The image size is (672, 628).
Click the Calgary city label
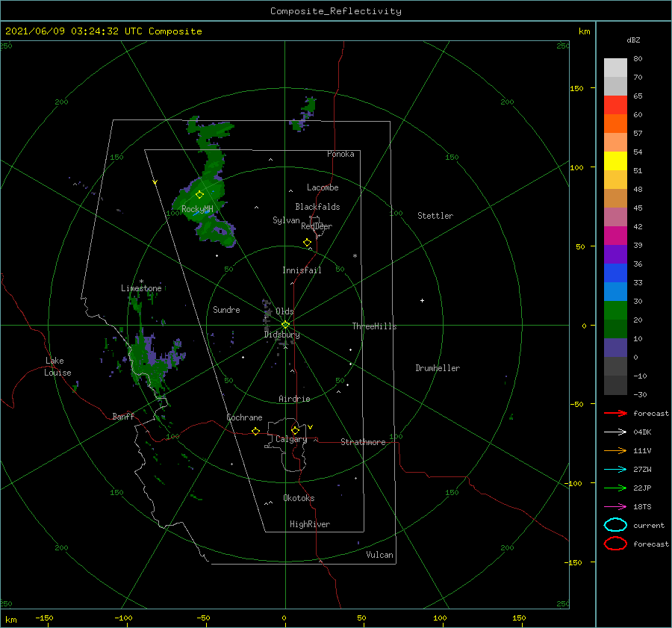291,439
